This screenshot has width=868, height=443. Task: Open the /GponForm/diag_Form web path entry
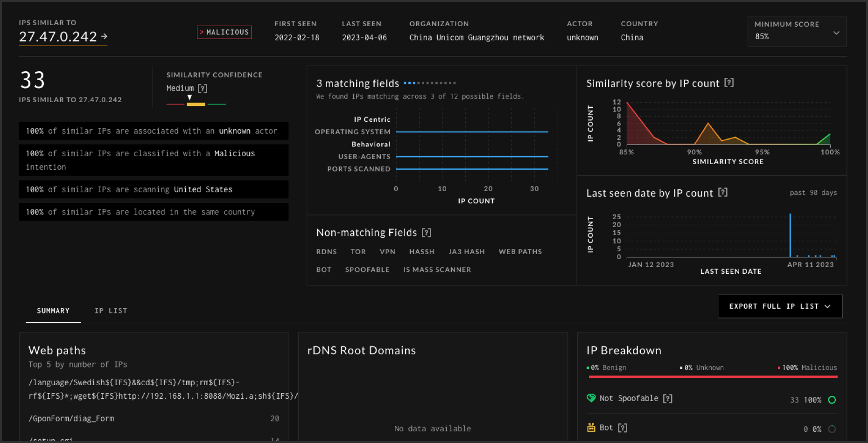(x=71, y=418)
